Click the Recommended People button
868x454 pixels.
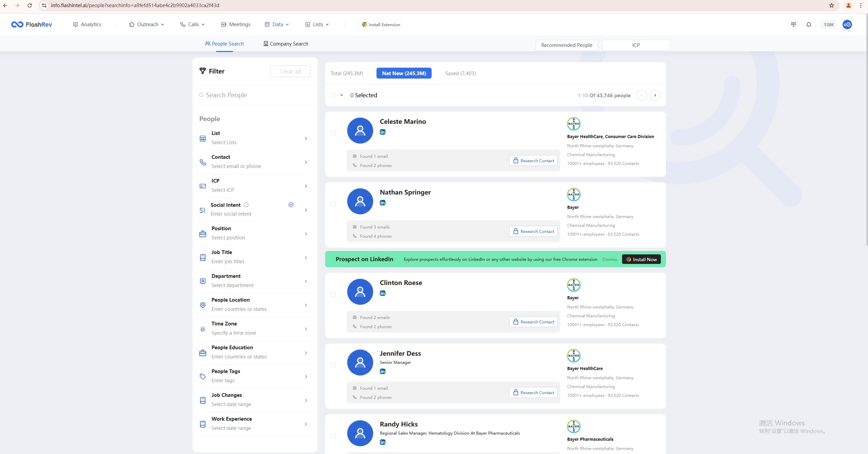pos(567,45)
